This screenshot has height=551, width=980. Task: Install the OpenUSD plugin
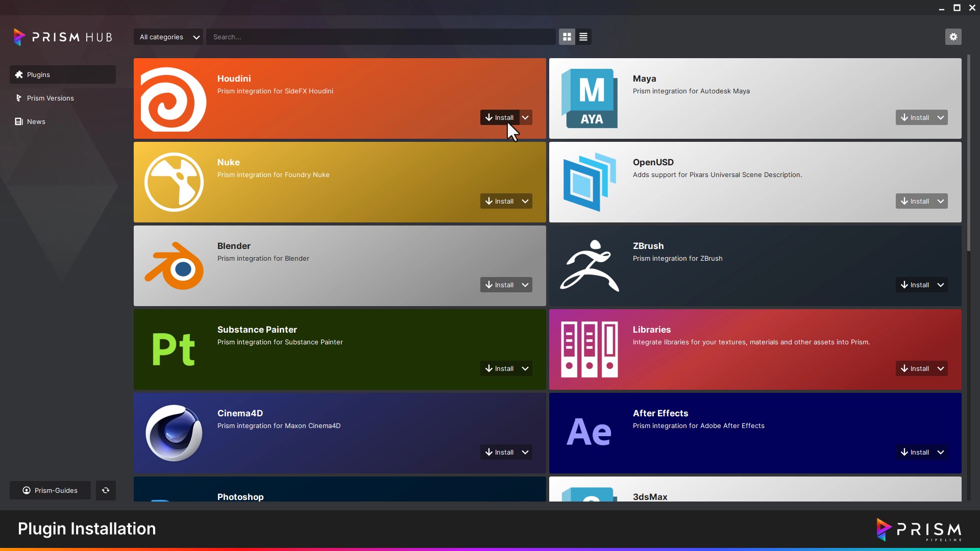coord(915,201)
